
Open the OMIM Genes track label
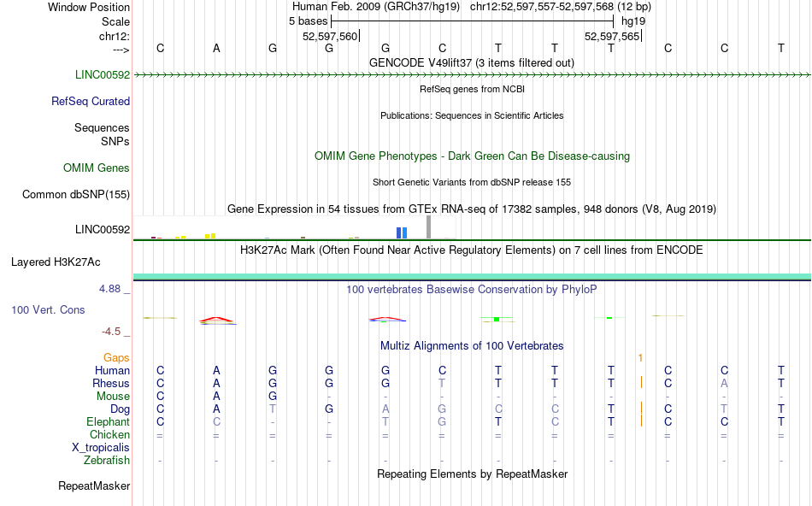(x=97, y=168)
